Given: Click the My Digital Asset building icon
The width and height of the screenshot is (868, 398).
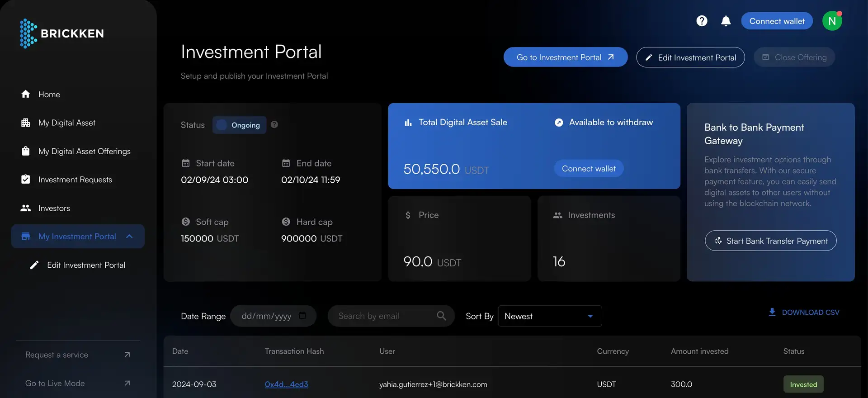Looking at the screenshot, I should pos(26,123).
